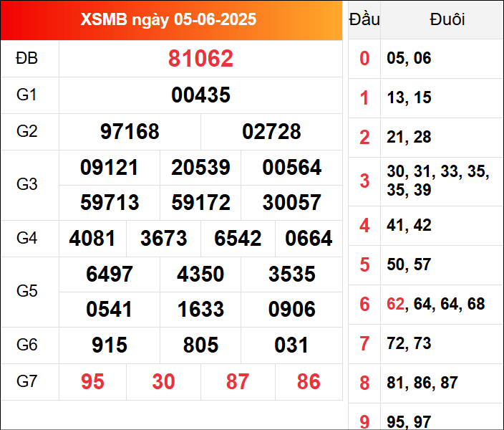504x430 pixels.
Task: Select the G3 number 59713
Action: 110,202
